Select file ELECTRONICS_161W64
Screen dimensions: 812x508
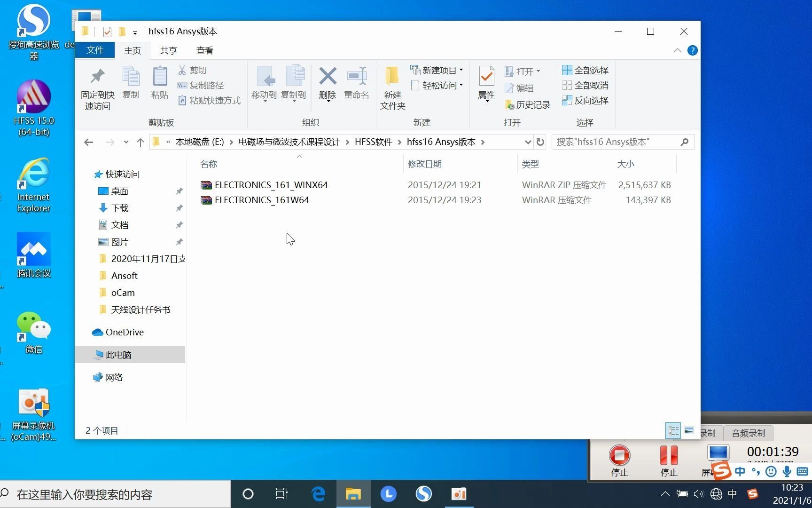(x=262, y=200)
